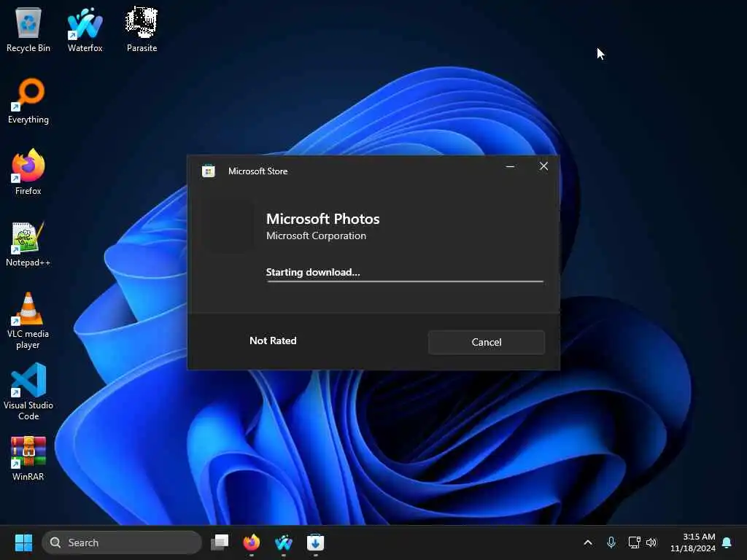Close the Microsoft Store dialog

(543, 166)
